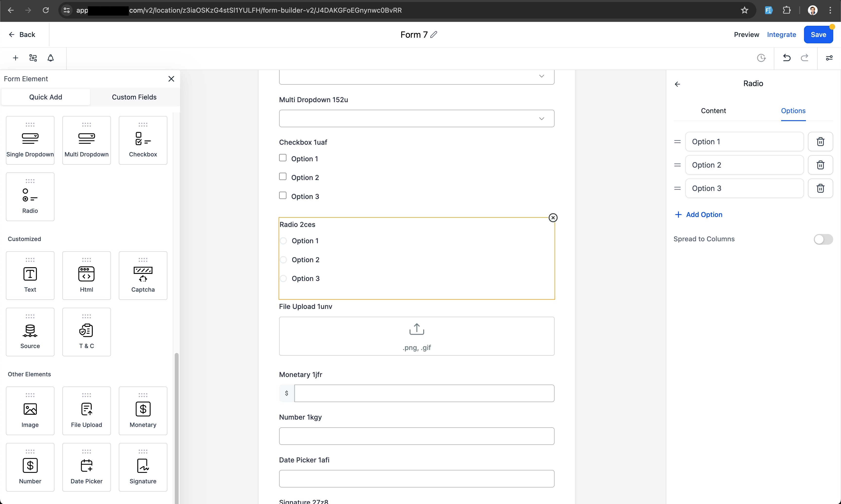Switch to the Quick Add tab
841x504 pixels.
[46, 97]
